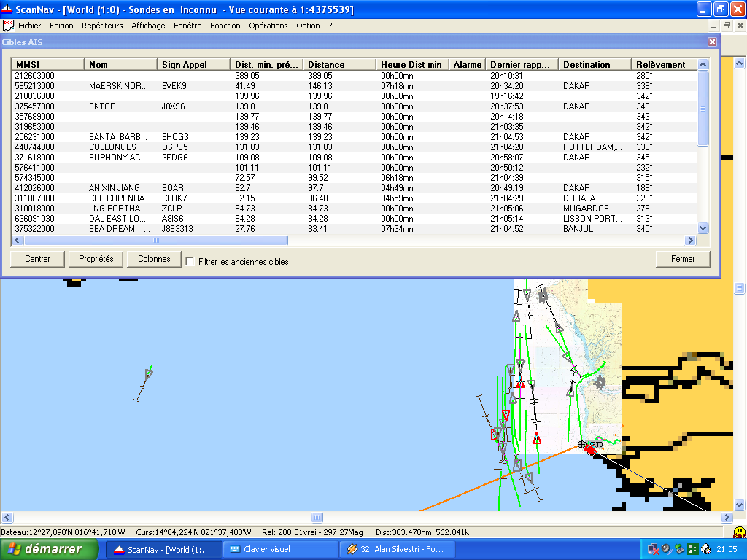747x560 pixels.
Task: Open the Opérations menu
Action: (268, 26)
